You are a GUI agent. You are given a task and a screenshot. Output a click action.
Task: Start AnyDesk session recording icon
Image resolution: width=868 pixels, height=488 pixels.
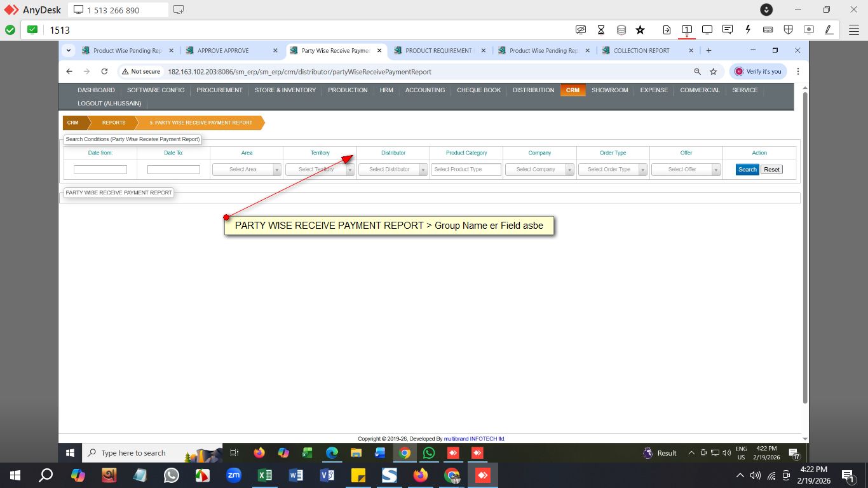[x=808, y=30]
